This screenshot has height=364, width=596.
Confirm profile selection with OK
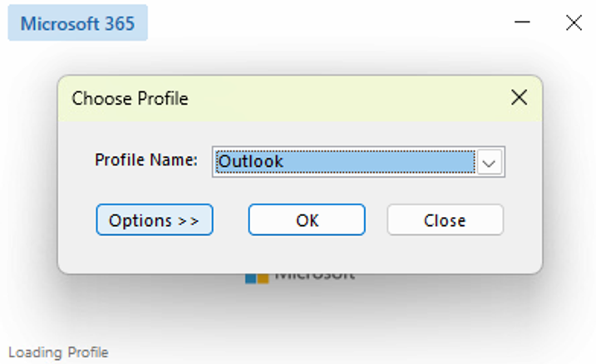[307, 220]
